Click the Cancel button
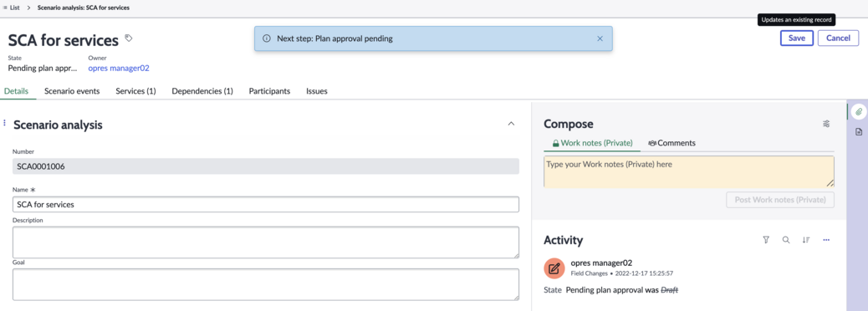The image size is (868, 311). [838, 38]
